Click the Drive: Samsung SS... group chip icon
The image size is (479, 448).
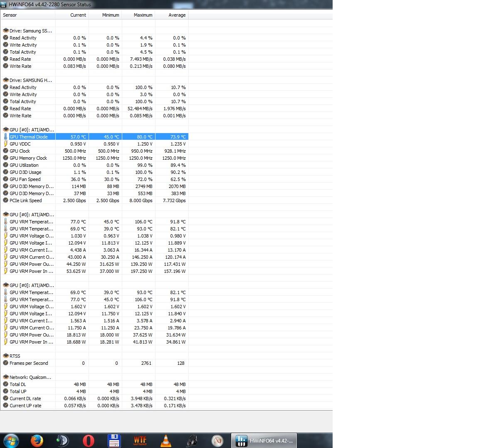5,30
